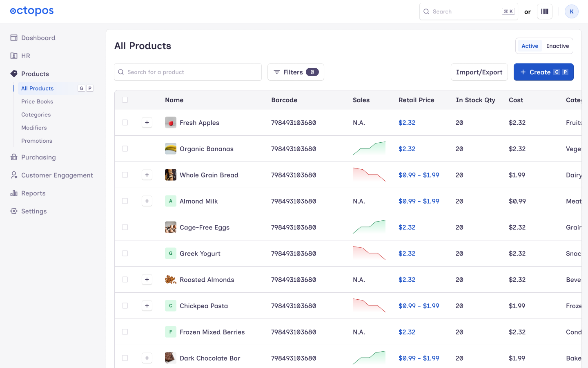Click the blue Create button

pos(543,72)
